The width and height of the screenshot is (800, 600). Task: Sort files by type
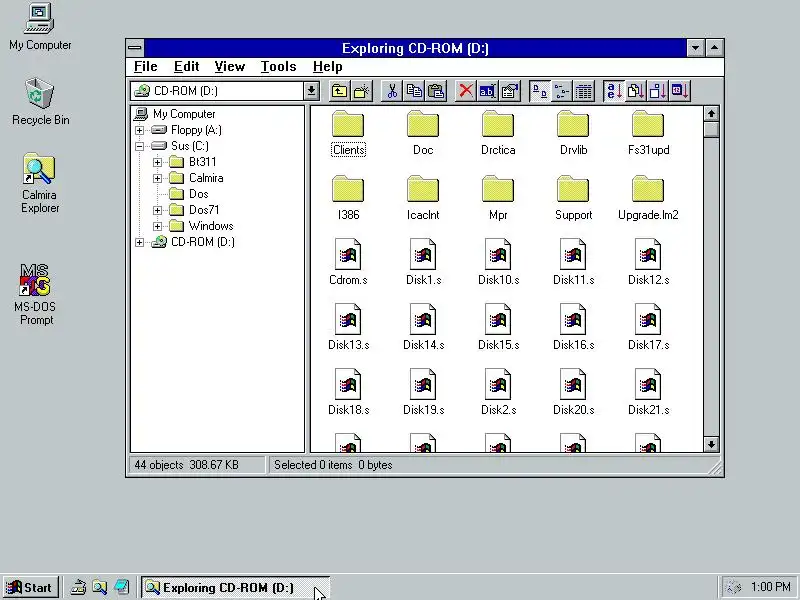coord(636,91)
